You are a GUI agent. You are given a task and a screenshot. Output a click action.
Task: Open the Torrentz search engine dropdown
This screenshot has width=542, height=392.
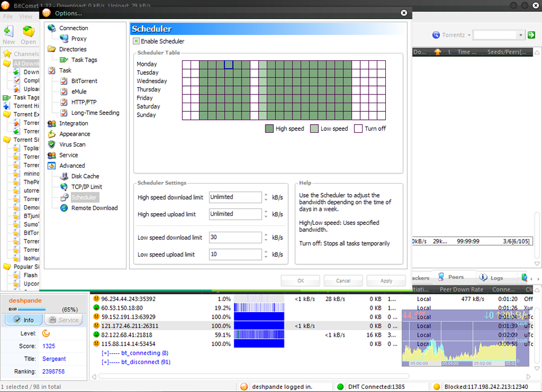(469, 35)
